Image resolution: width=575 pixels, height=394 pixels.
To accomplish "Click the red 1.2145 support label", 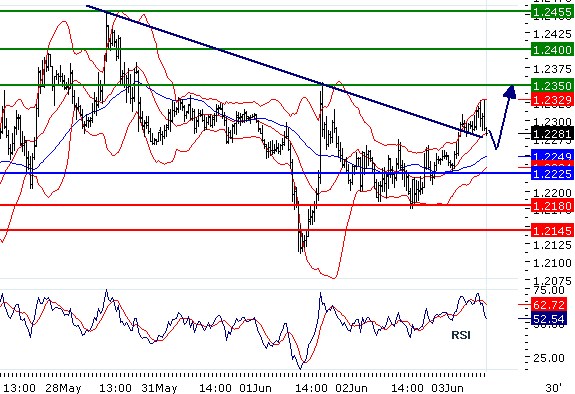I will (552, 231).
